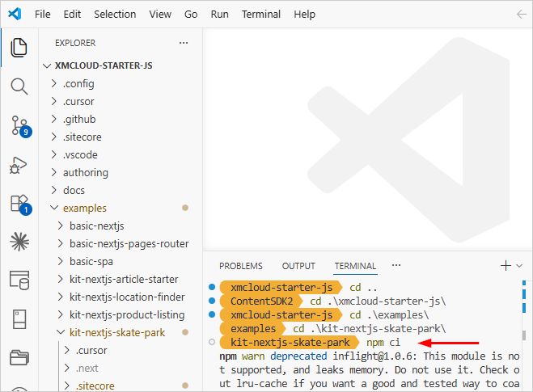Open the File menu
533x392 pixels.
43,15
